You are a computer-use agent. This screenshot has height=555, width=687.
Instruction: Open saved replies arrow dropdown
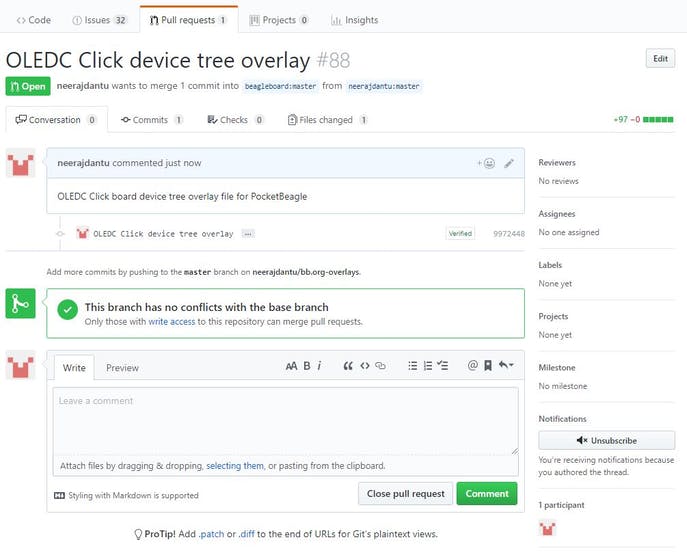click(506, 365)
